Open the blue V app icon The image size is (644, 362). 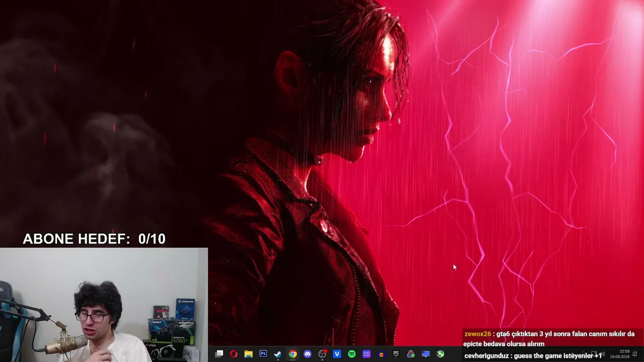(337, 354)
